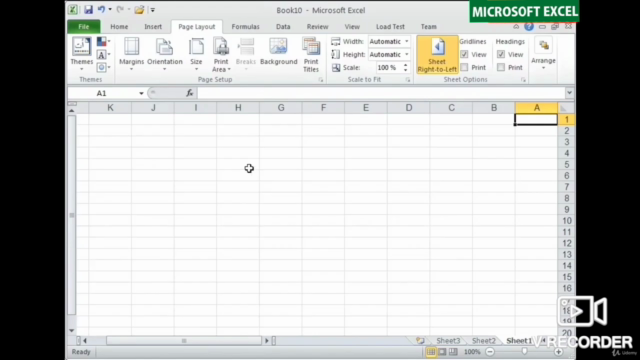640x360 pixels.
Task: Expand the formula bar
Action: (569, 93)
